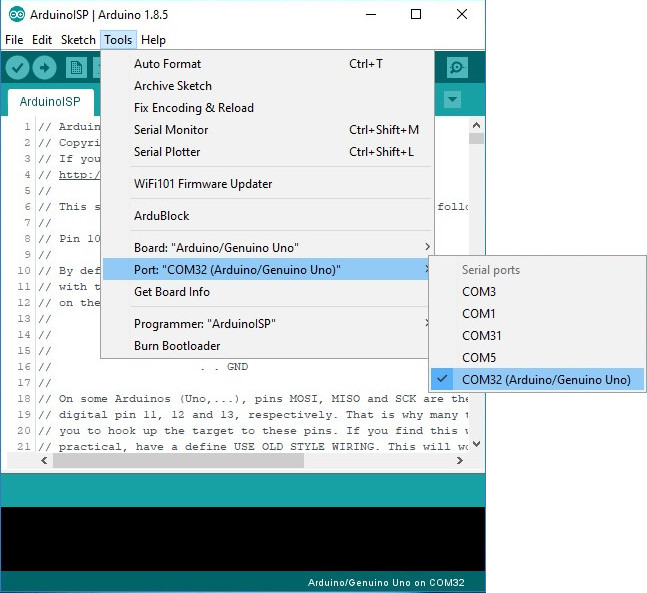
Task: Click the vertical scrollbar down arrow
Action: (476, 444)
